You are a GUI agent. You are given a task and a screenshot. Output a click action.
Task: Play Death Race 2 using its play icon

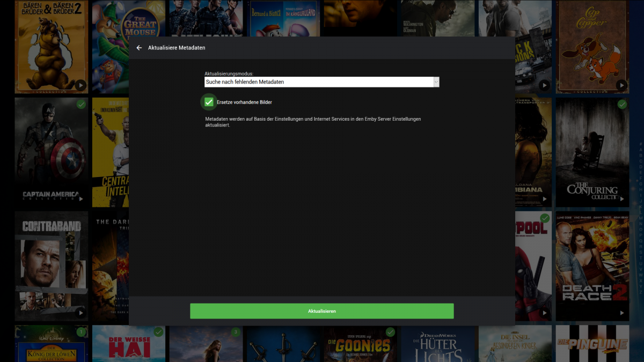point(621,312)
